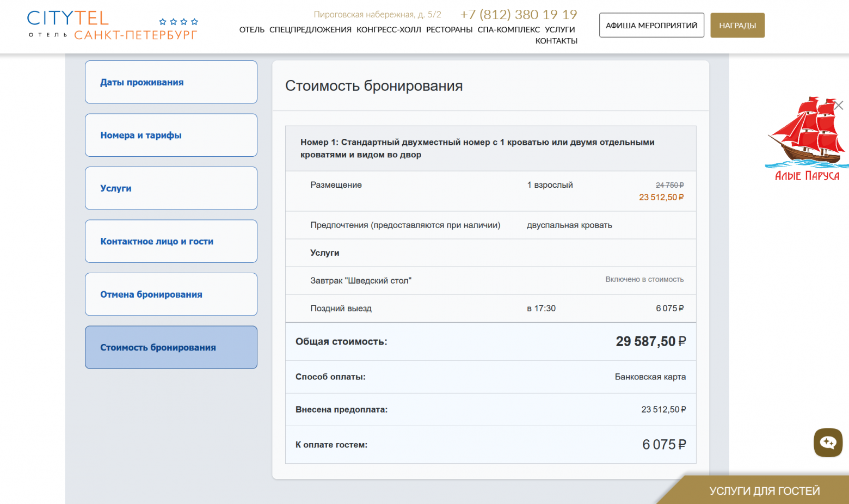The height and width of the screenshot is (504, 849).
Task: Click the crossed-out price 24 750 ₽
Action: pos(670,185)
